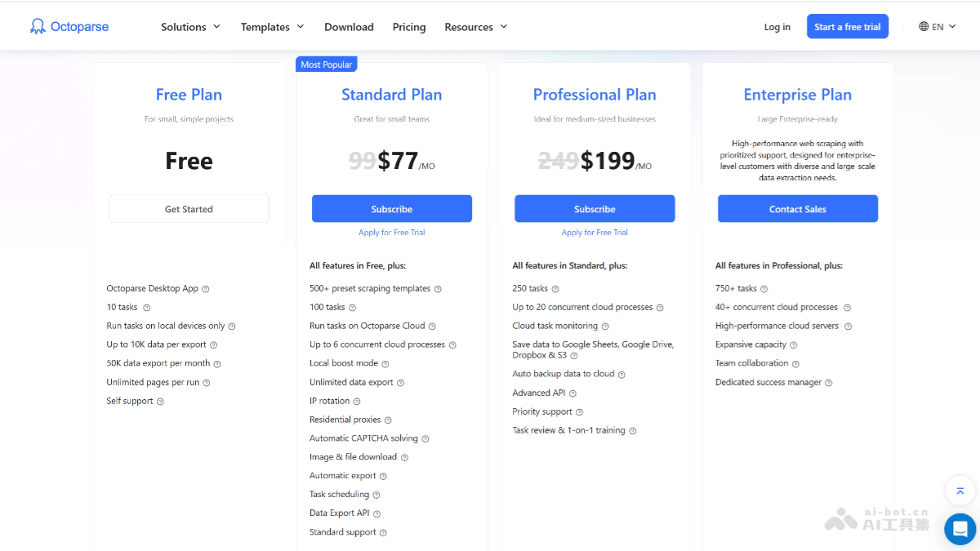Click info icon next to Advanced API
The width and height of the screenshot is (980, 551).
pyautogui.click(x=572, y=393)
